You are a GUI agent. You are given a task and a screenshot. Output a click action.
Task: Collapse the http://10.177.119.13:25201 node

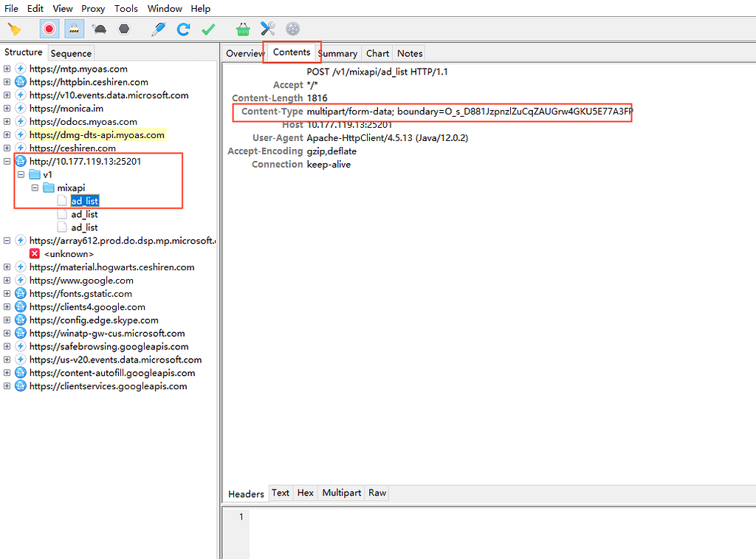7,162
